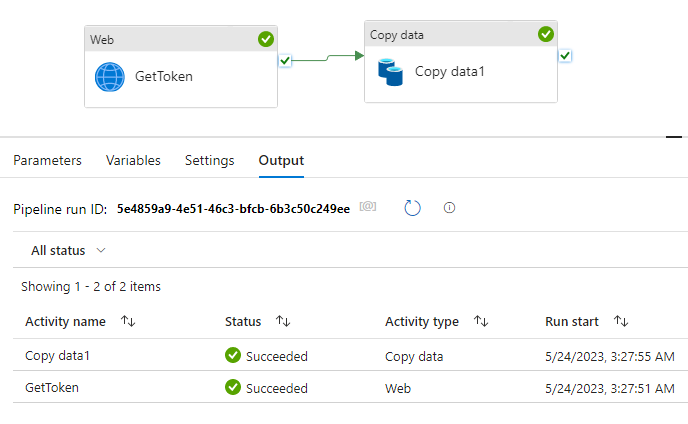This screenshot has height=424, width=688.
Task: Switch to the Parameters tab
Action: [x=47, y=160]
